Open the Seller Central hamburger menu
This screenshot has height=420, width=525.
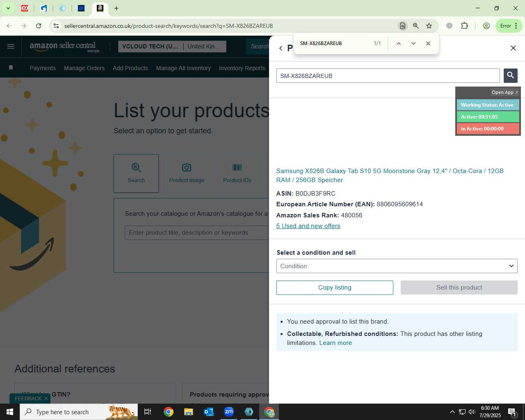click(x=11, y=46)
